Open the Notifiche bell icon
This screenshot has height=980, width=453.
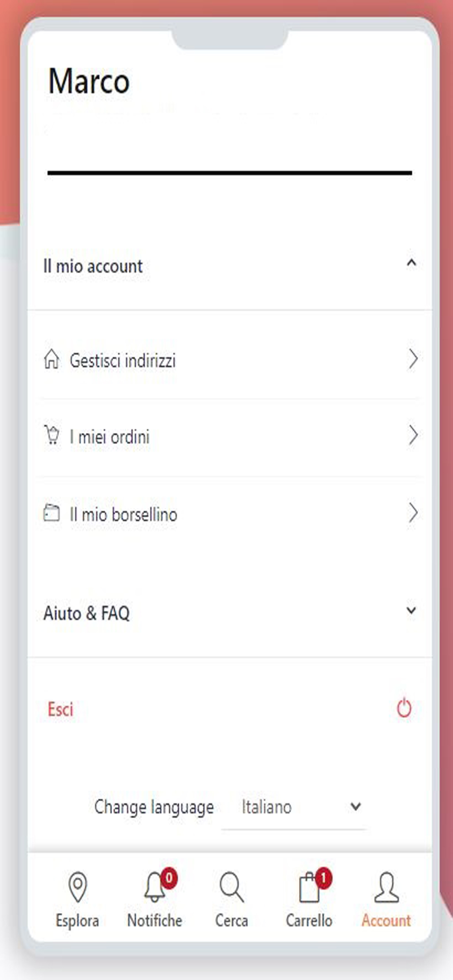tap(155, 886)
